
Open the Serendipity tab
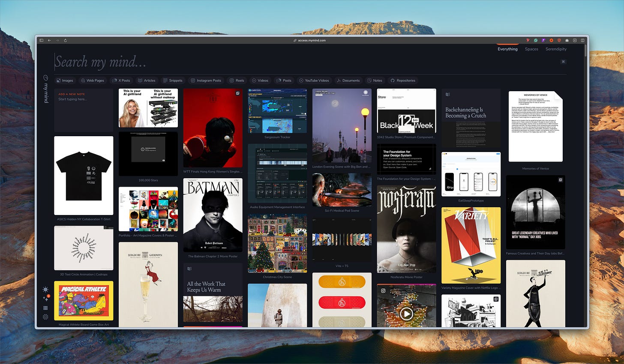click(556, 49)
